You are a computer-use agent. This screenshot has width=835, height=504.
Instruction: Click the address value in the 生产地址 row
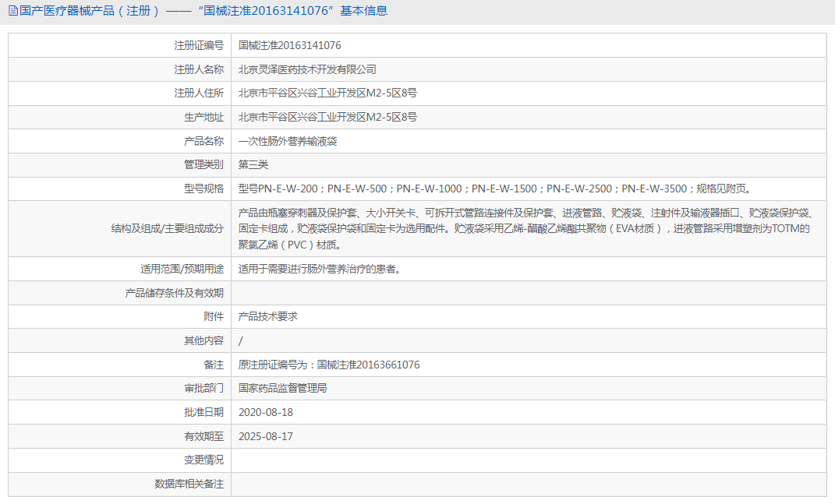[327, 117]
